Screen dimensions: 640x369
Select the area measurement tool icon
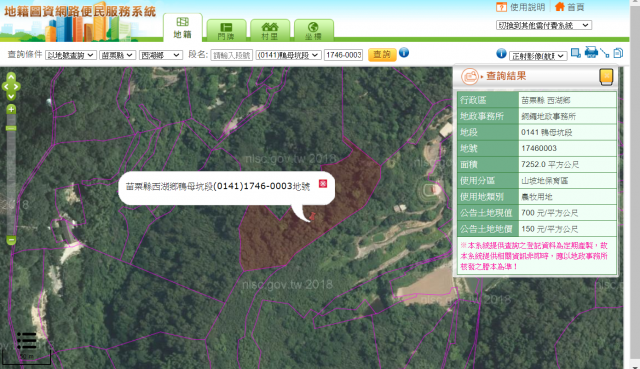click(x=576, y=53)
